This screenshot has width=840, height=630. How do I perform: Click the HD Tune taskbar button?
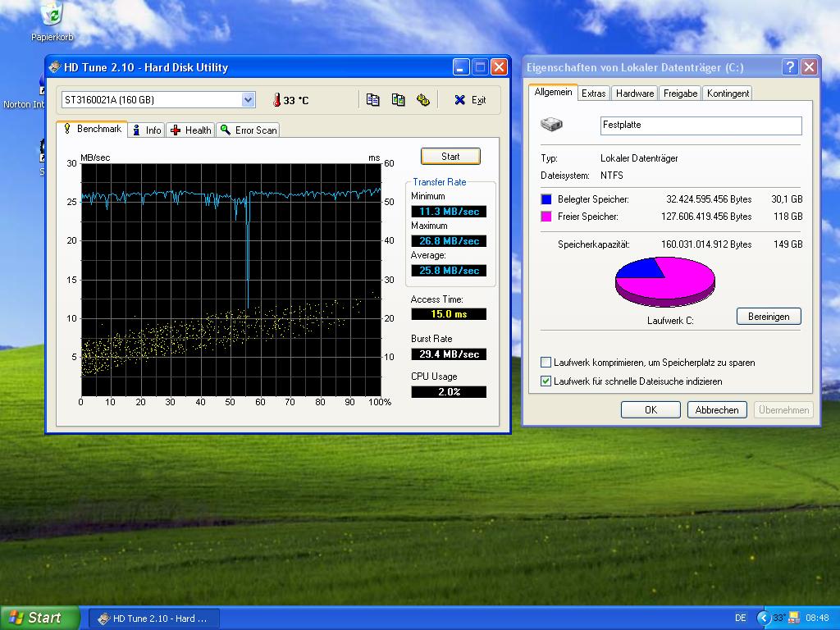[x=153, y=619]
